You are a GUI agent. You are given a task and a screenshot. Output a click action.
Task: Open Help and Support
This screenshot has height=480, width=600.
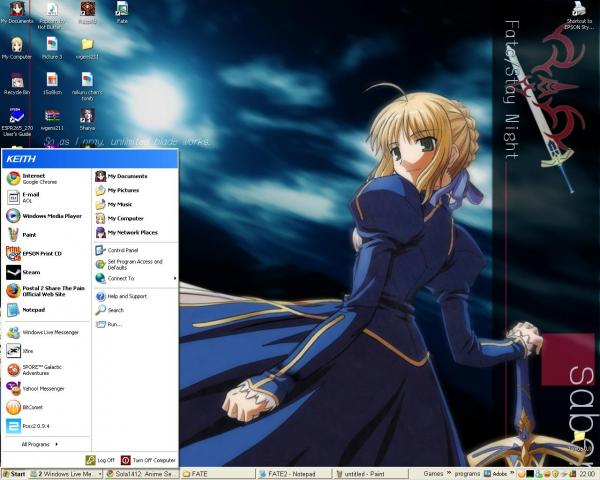pyautogui.click(x=135, y=296)
